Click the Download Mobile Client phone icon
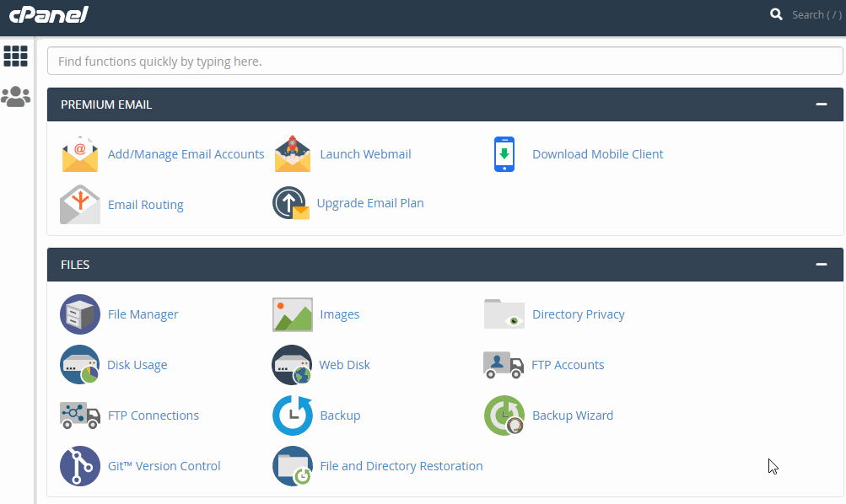This screenshot has height=504, width=846. [x=504, y=154]
